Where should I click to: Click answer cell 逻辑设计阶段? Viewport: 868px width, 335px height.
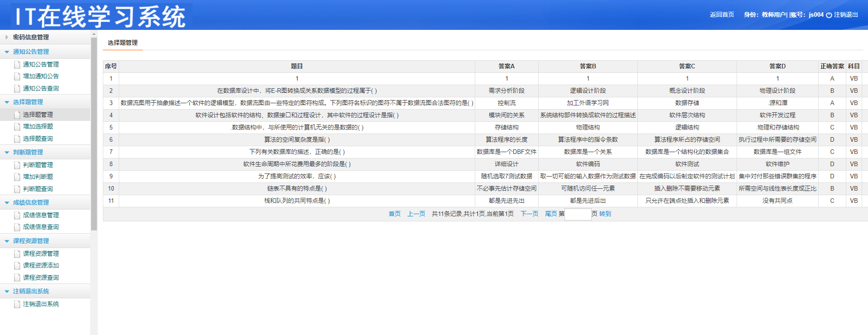(588, 91)
